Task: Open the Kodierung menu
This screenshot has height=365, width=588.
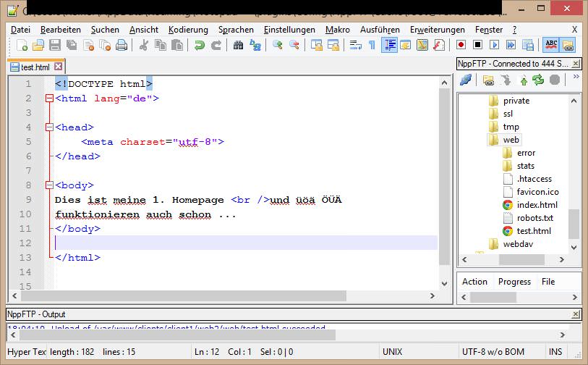Action: point(188,30)
